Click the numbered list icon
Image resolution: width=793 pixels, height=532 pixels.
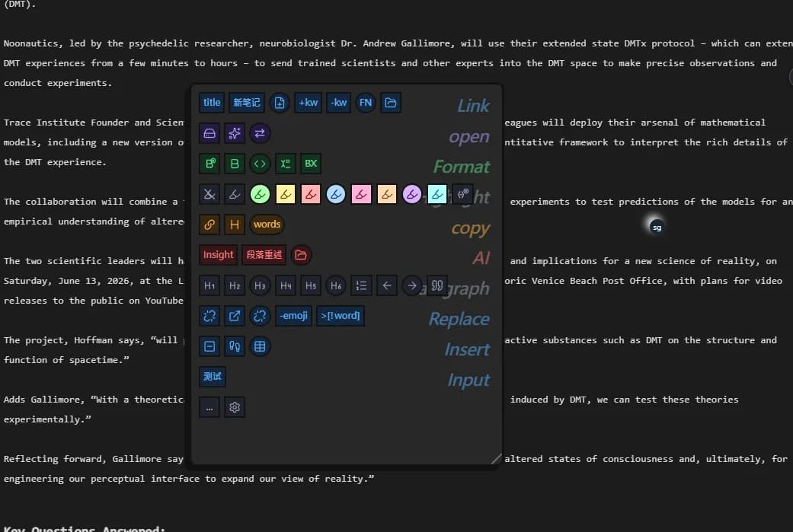pyautogui.click(x=361, y=285)
